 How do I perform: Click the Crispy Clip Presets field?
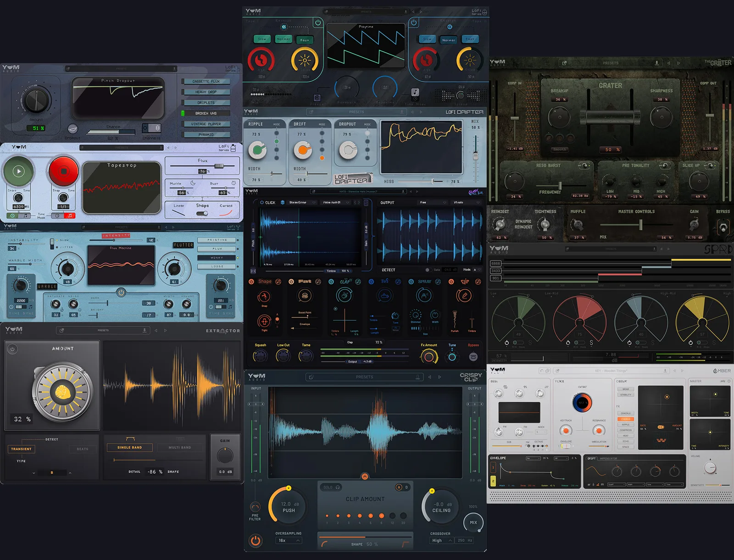coord(365,377)
